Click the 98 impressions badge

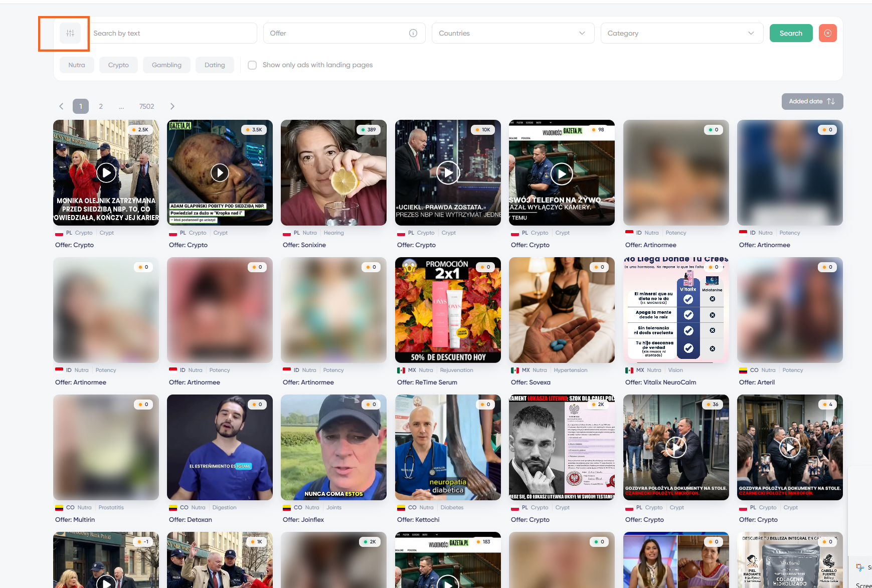(x=598, y=130)
